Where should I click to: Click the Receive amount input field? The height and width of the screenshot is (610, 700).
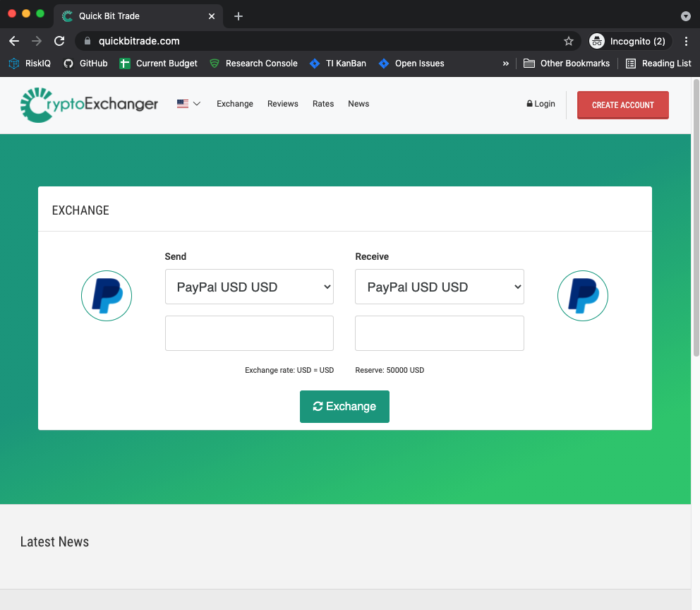(440, 333)
